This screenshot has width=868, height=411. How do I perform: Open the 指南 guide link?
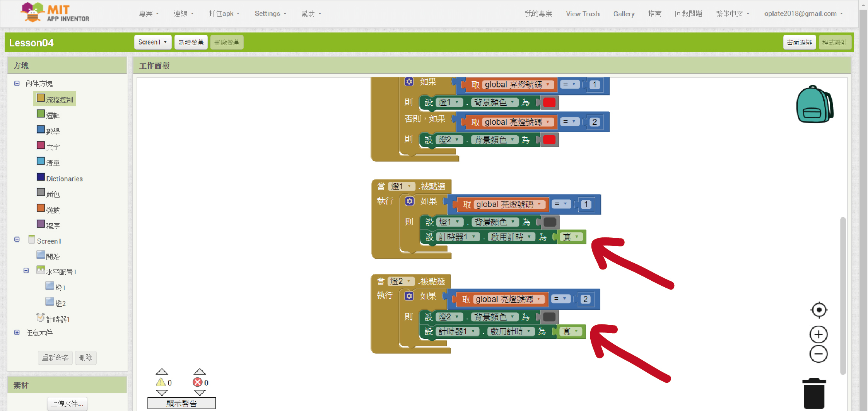pos(654,14)
